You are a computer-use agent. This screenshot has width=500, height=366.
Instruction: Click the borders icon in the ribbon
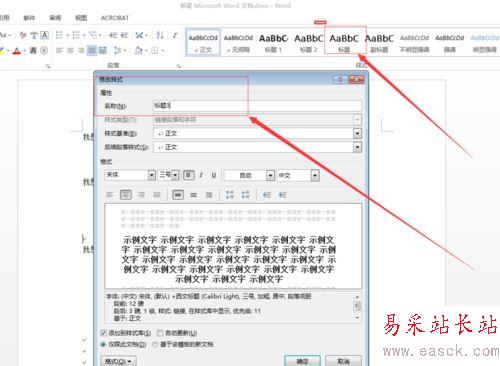pyautogui.click(x=154, y=50)
